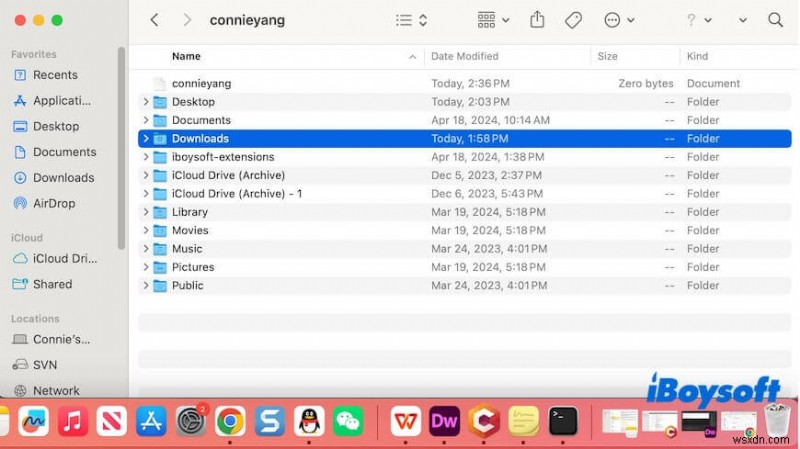Open the toolbar overflow chevron

(742, 20)
